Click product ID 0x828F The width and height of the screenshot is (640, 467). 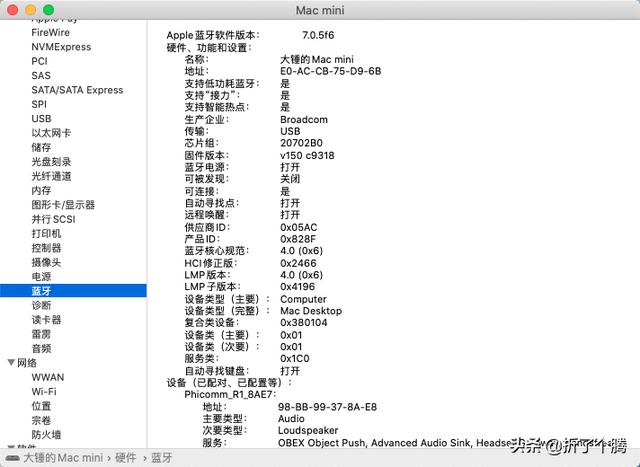click(x=298, y=239)
